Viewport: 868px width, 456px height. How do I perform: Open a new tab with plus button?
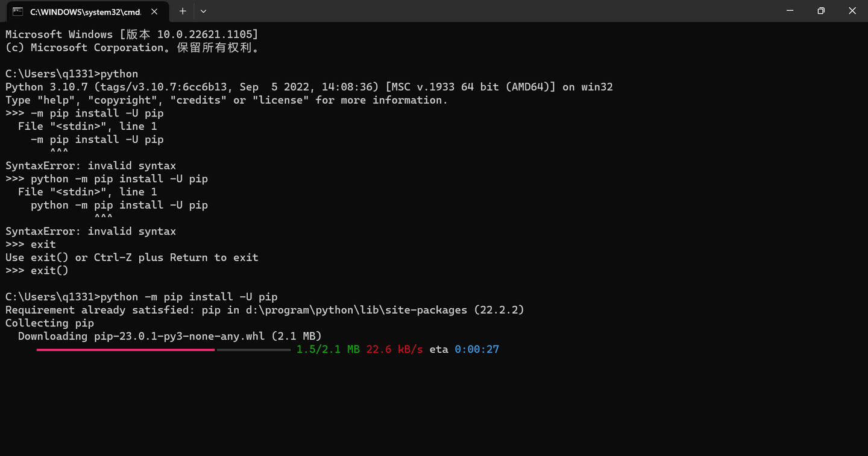[183, 11]
